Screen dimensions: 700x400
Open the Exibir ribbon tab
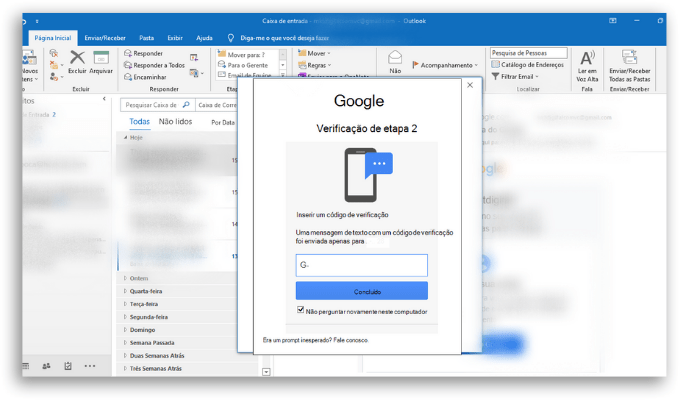(x=175, y=38)
